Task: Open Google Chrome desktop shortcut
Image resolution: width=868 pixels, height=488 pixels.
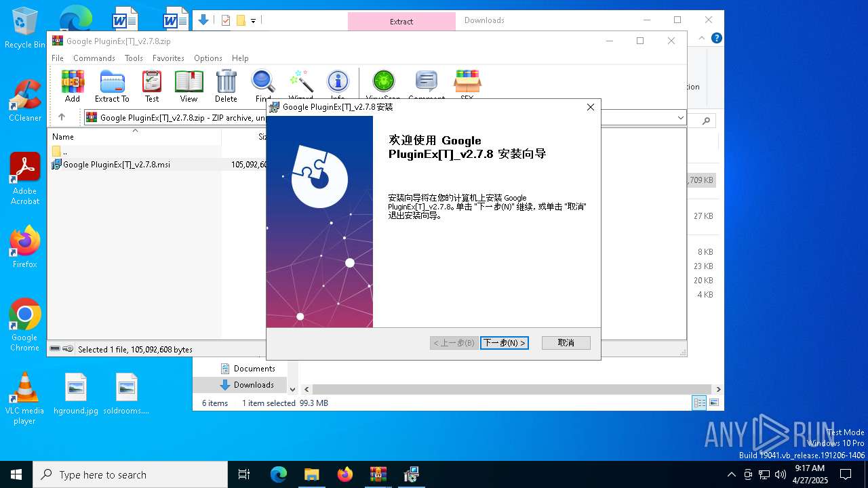Action: coord(25,325)
